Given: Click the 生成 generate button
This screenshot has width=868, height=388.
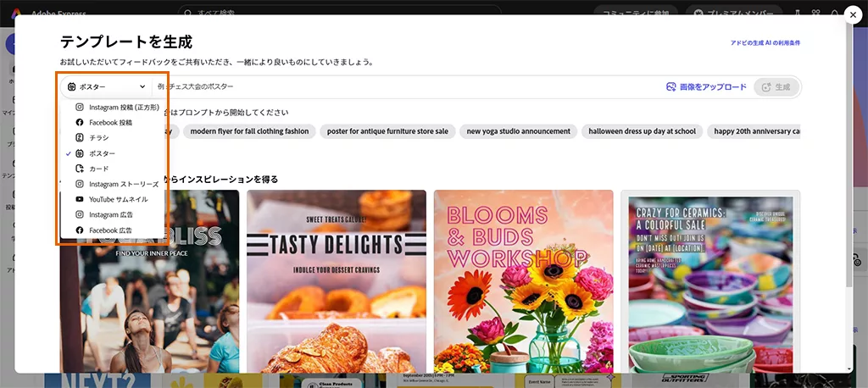Looking at the screenshot, I should [x=776, y=87].
